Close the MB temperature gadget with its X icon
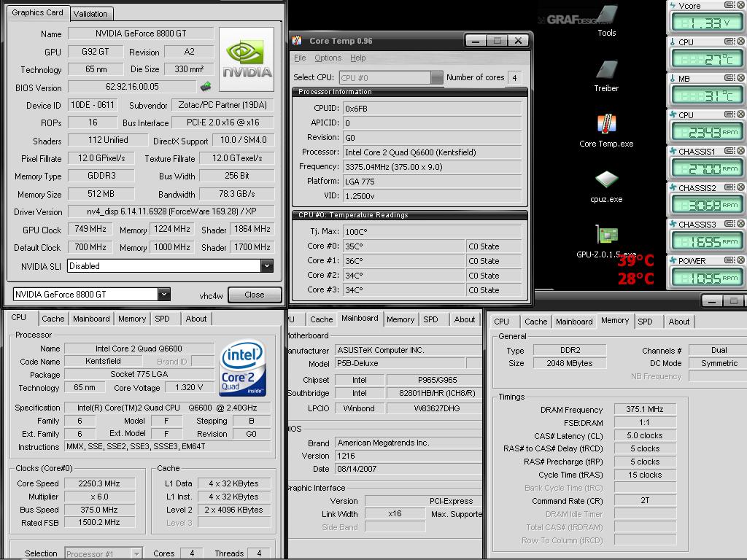 [741, 77]
